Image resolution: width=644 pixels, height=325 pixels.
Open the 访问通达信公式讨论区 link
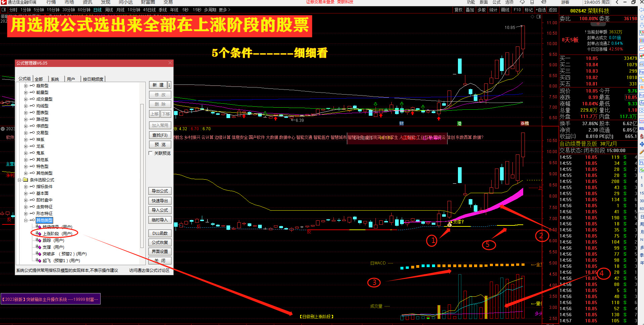149,270
